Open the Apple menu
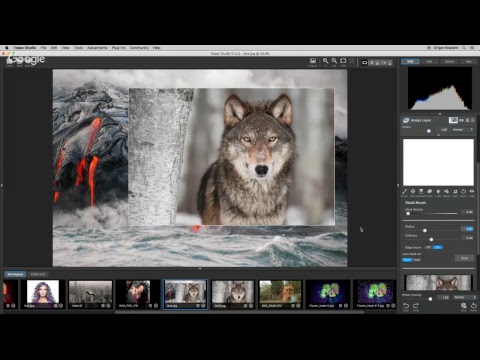This screenshot has width=480, height=360. pos(6,48)
